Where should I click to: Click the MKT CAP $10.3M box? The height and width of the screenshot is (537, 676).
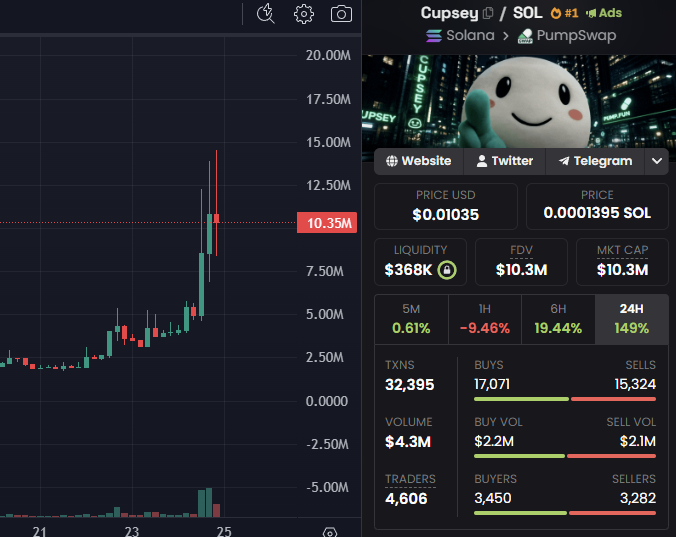pos(623,262)
